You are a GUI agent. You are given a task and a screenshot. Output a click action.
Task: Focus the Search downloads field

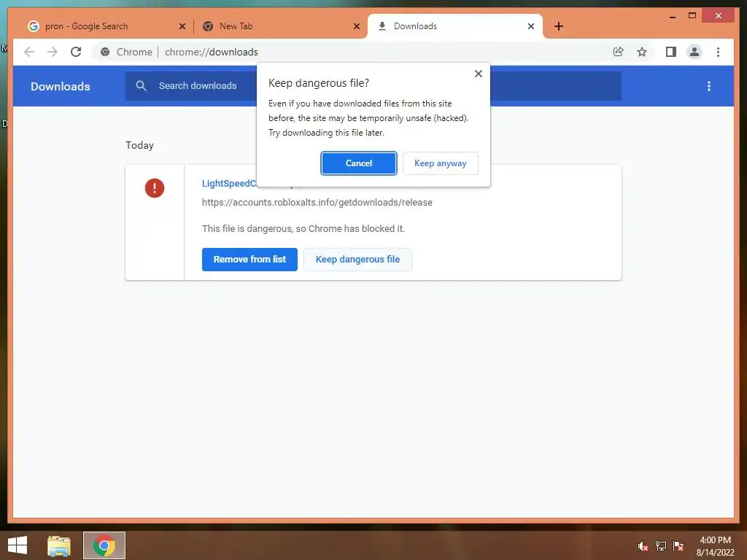click(373, 86)
